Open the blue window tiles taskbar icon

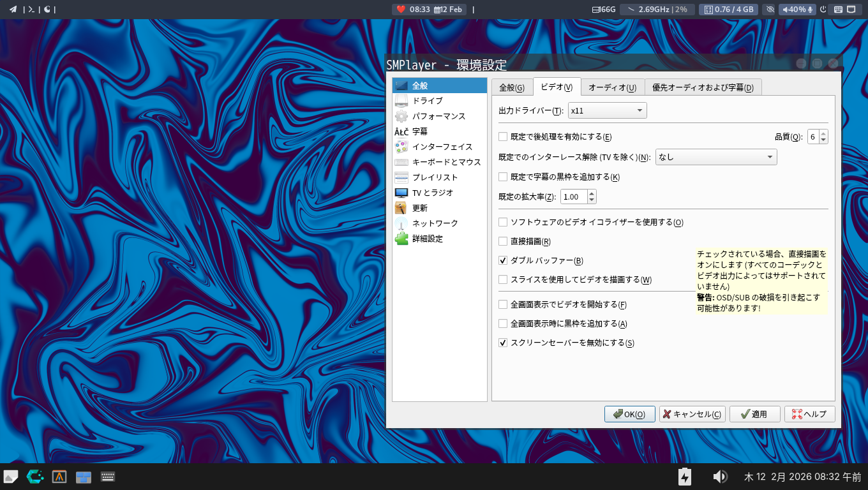click(84, 477)
